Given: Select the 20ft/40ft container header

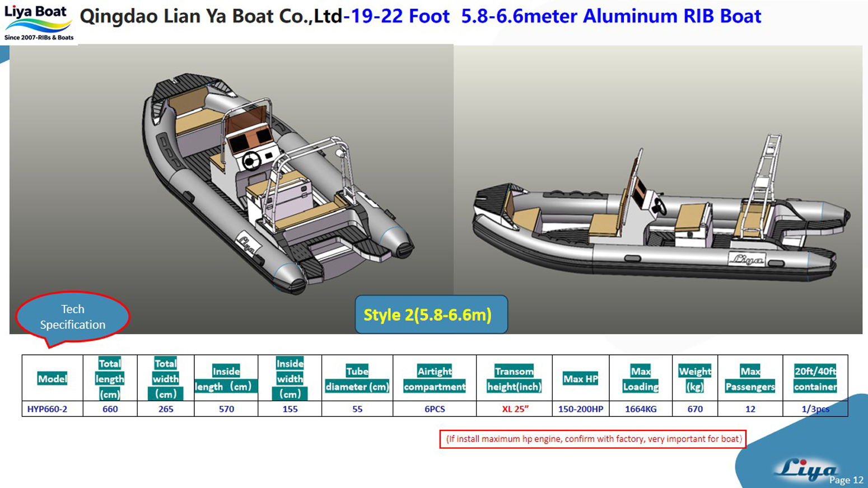Looking at the screenshot, I should tap(815, 379).
